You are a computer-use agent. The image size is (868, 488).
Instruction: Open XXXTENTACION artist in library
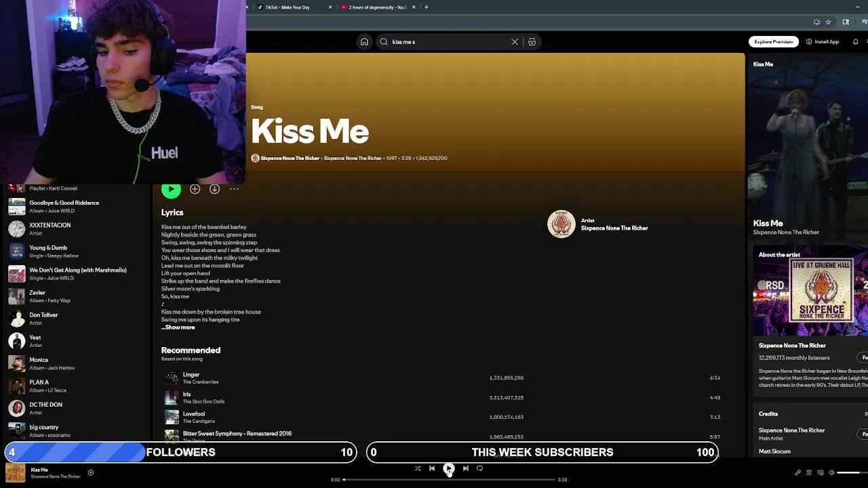pos(75,229)
